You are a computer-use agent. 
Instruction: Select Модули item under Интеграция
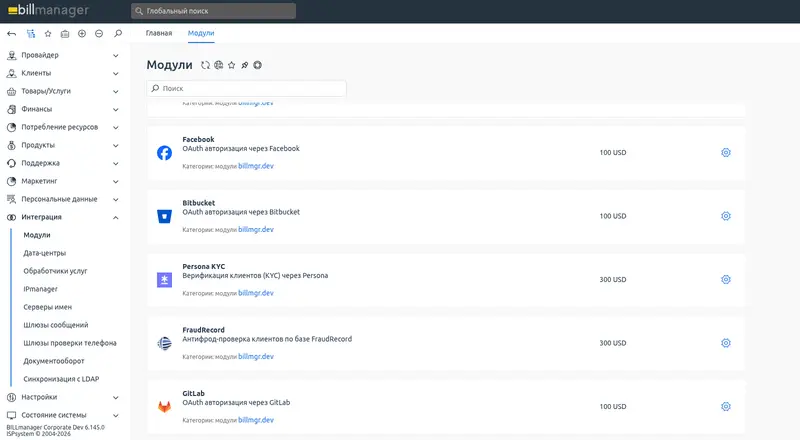[37, 235]
